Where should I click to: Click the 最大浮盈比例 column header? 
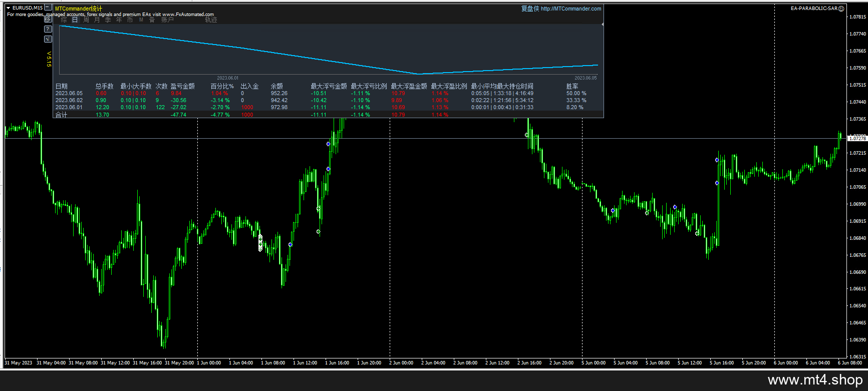[449, 86]
